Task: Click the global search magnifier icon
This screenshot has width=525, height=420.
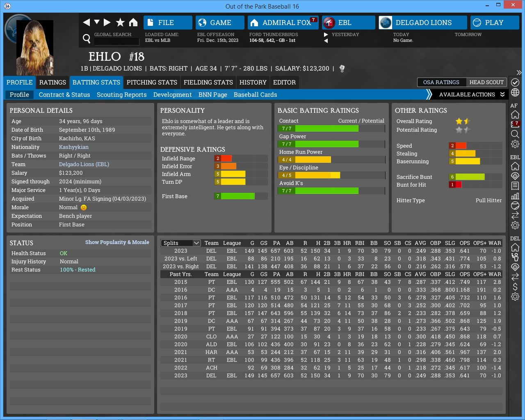Action: click(87, 39)
